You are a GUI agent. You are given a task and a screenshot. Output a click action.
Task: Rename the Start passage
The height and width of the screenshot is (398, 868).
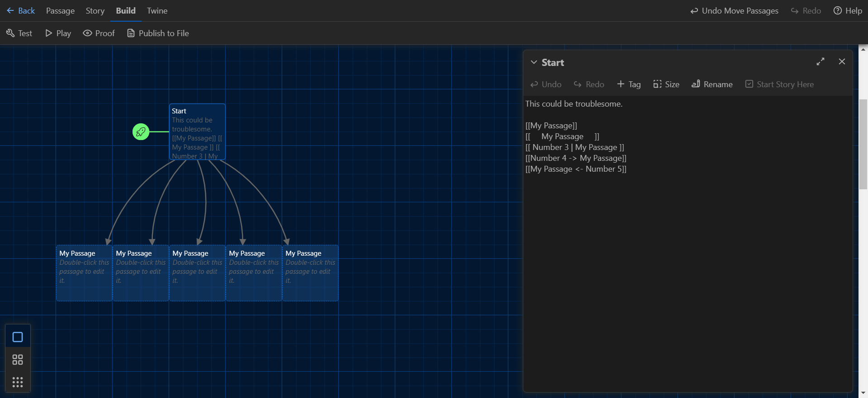click(x=712, y=84)
